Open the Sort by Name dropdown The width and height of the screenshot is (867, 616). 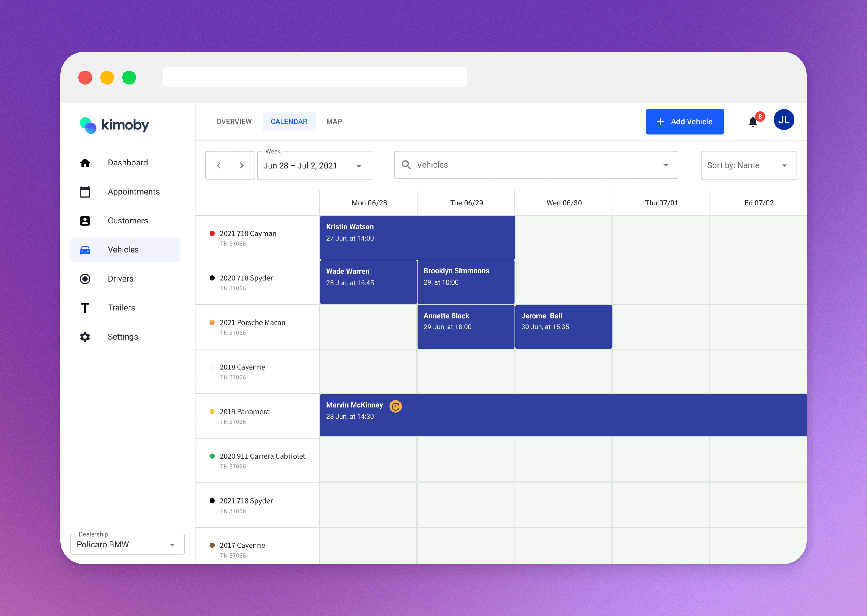point(748,165)
